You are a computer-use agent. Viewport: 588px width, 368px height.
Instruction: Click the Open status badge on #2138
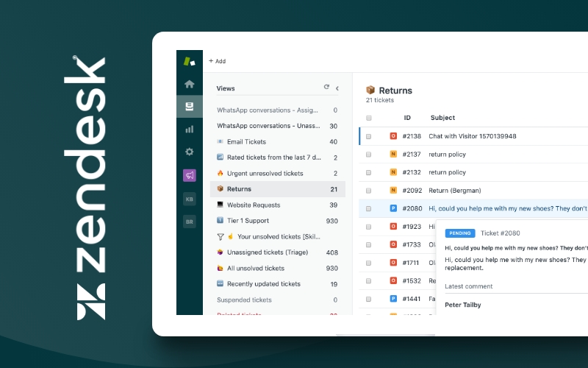[393, 136]
